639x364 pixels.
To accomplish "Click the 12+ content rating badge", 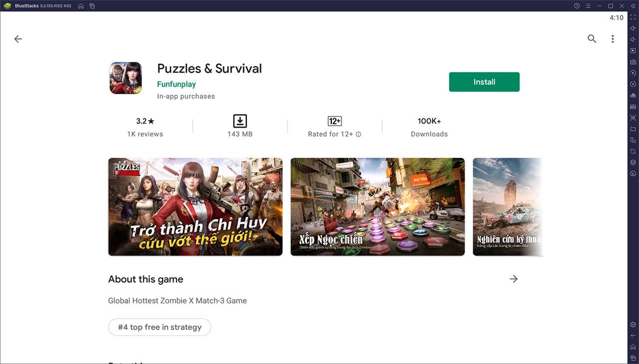I will click(x=334, y=121).
